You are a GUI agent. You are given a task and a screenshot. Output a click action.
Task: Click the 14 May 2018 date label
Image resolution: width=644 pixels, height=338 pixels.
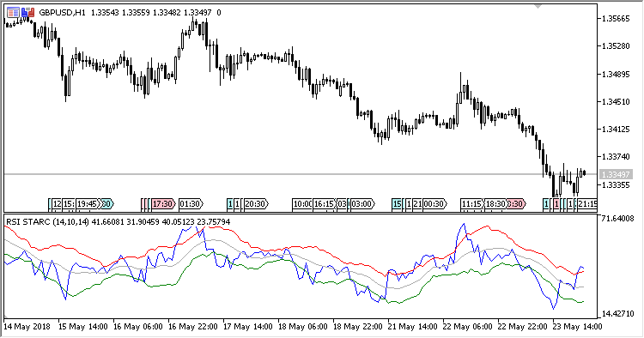coord(27,327)
